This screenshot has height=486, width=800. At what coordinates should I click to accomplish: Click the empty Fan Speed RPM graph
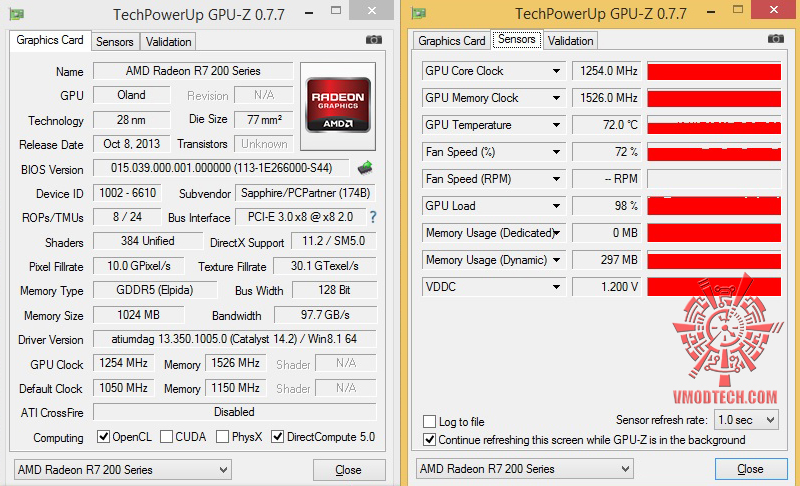714,179
